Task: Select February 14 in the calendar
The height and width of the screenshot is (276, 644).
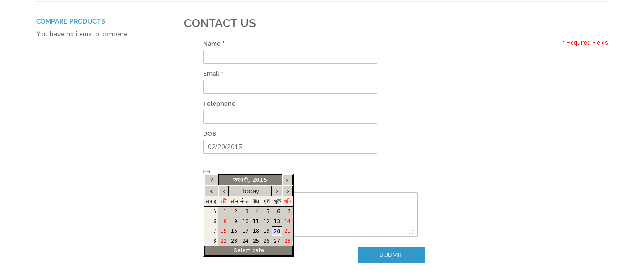Action: [287, 221]
